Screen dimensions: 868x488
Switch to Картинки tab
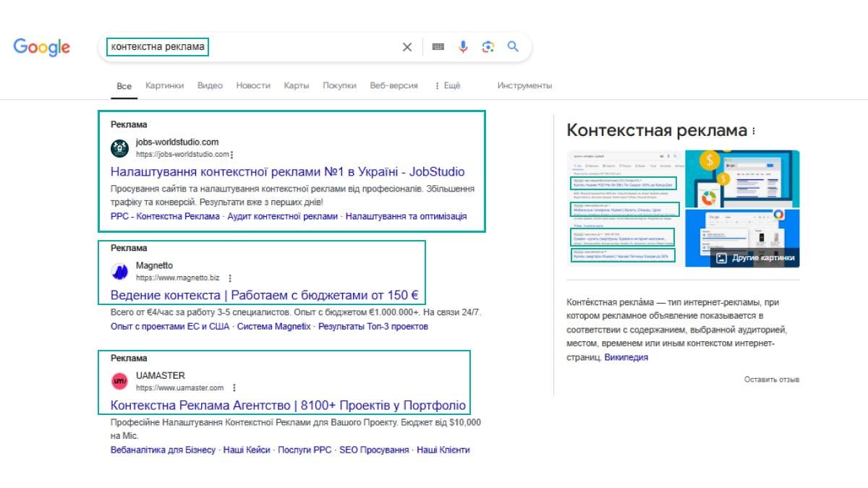164,85
